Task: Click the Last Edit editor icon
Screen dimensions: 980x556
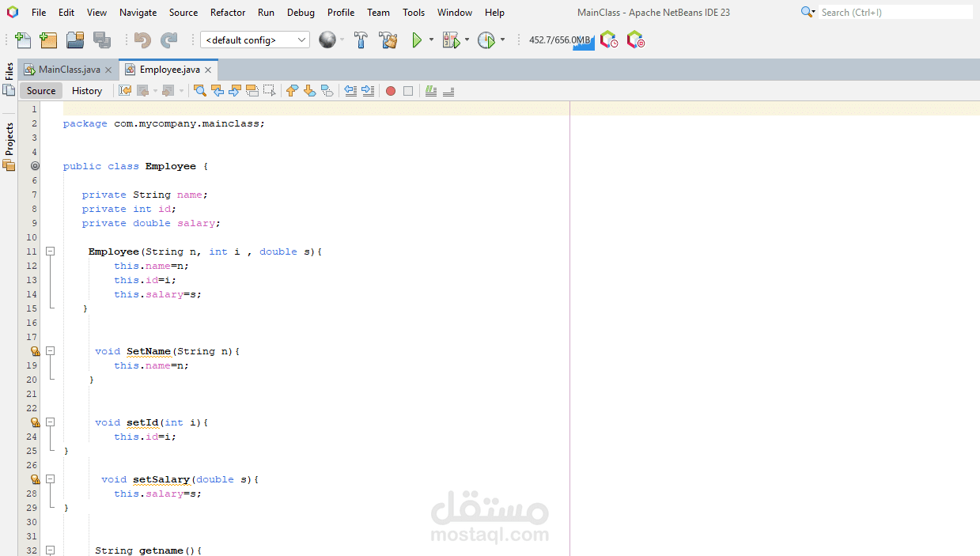Action: pos(125,91)
